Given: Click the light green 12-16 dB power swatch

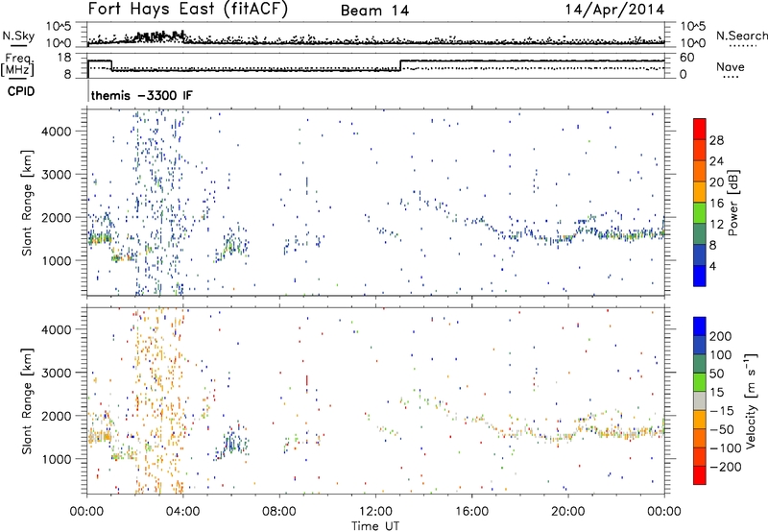Looking at the screenshot, I should coord(700,212).
